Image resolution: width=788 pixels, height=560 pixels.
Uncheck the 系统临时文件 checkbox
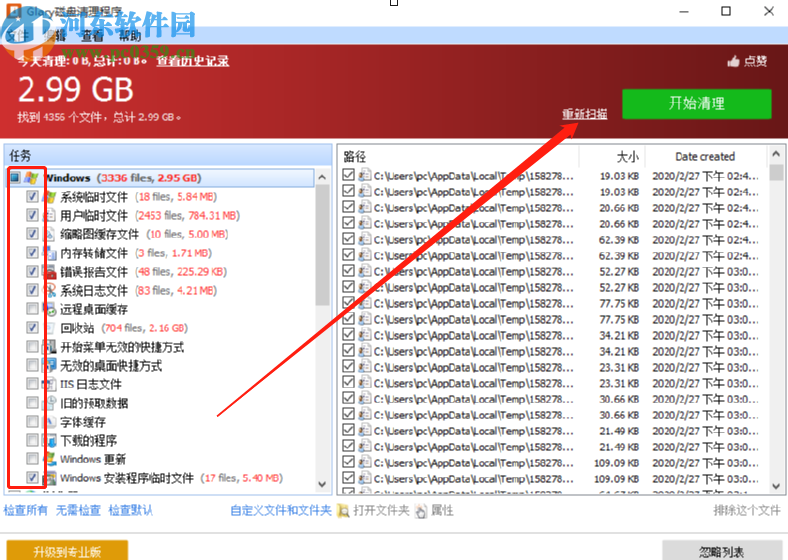32,197
